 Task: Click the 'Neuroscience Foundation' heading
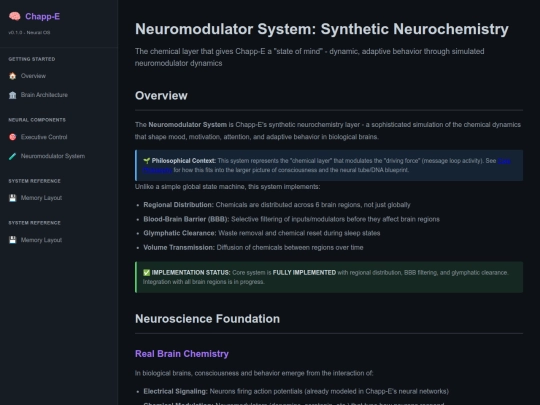(x=207, y=319)
